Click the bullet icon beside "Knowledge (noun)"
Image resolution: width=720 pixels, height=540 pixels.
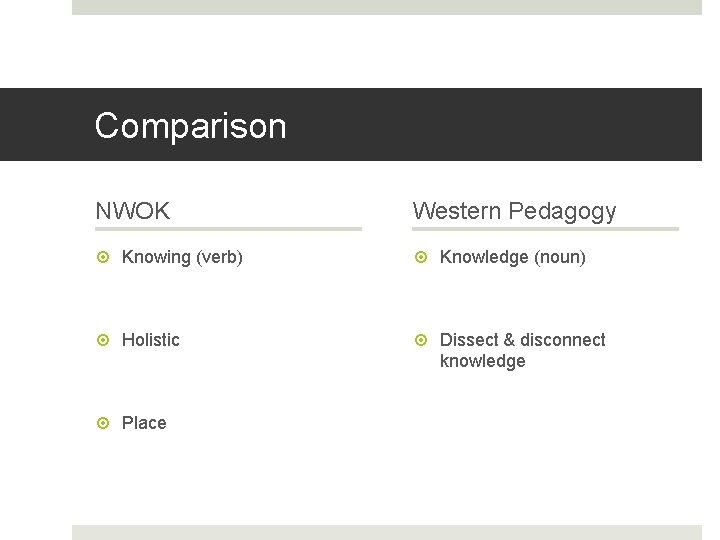point(420,258)
